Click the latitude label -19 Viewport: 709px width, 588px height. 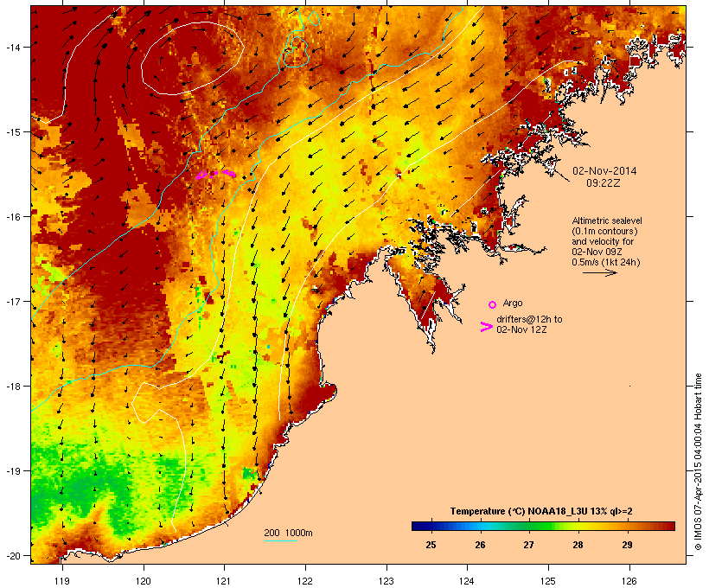pyautogui.click(x=12, y=471)
